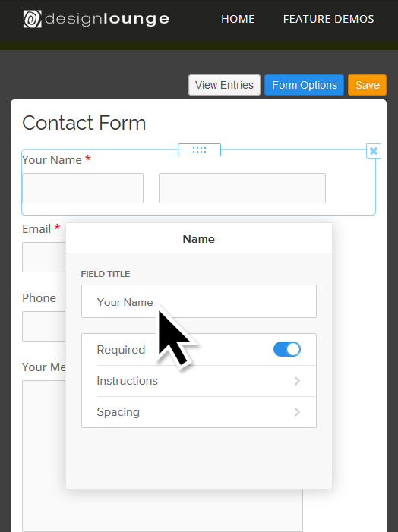398x532 pixels.
Task: Click the last name input box
Action: [x=242, y=188]
